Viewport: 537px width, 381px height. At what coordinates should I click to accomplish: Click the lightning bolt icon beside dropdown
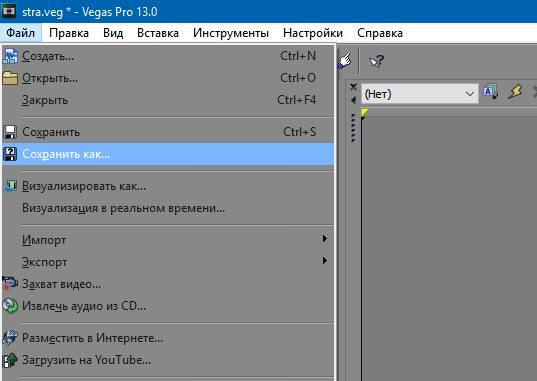coord(515,92)
